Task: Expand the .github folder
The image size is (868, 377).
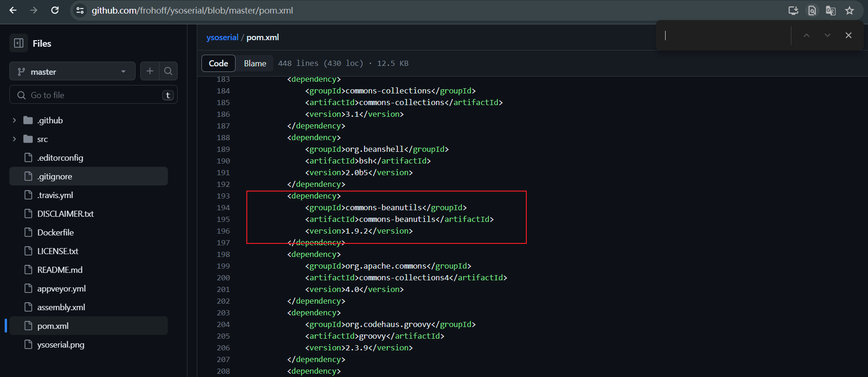Action: tap(14, 121)
